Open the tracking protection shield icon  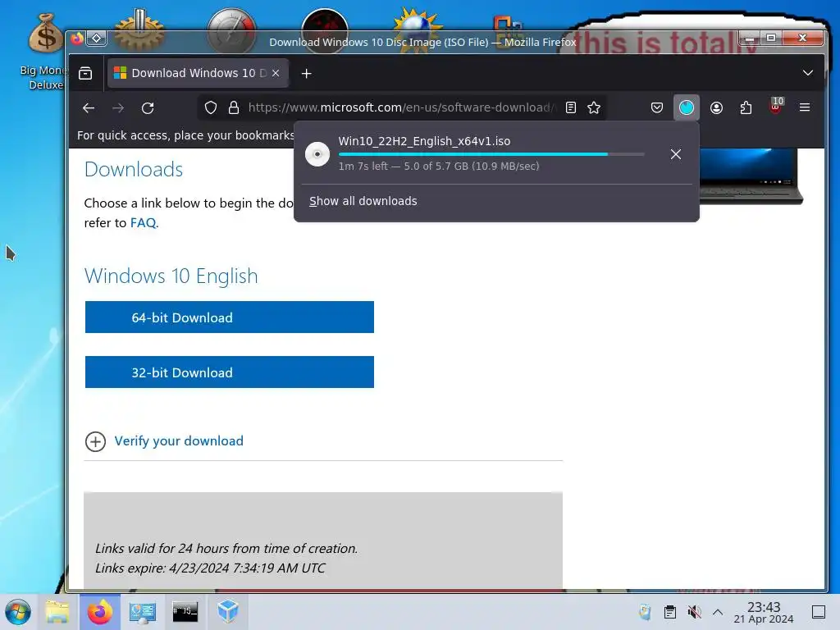click(211, 107)
